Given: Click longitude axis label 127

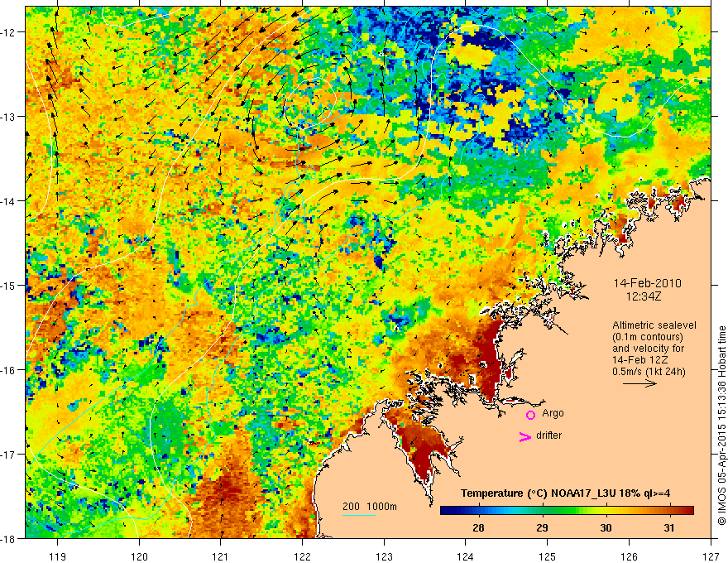Looking at the screenshot, I should [x=711, y=556].
